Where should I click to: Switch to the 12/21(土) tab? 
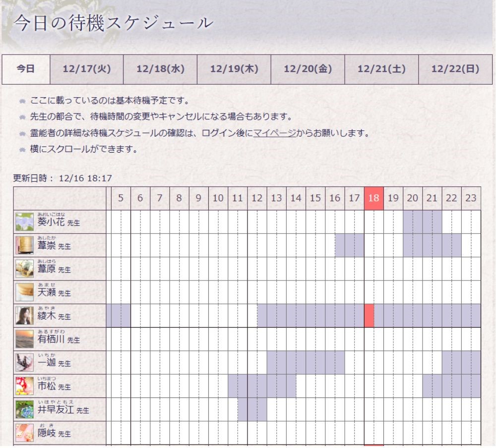(x=381, y=69)
